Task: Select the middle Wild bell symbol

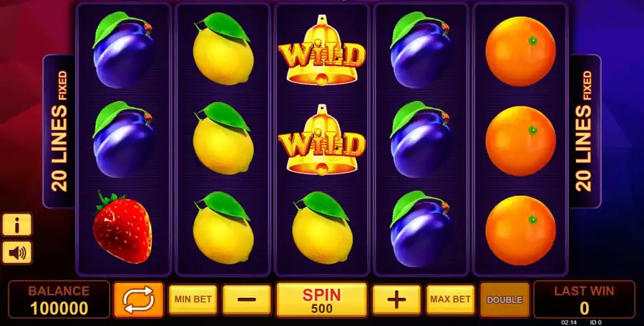Action: [321, 140]
